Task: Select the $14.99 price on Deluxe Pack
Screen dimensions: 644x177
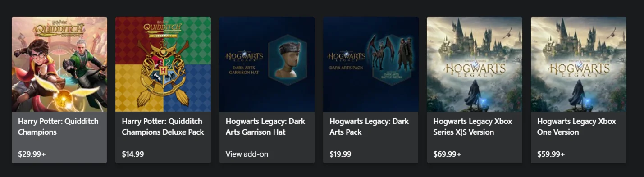Action: [x=133, y=154]
